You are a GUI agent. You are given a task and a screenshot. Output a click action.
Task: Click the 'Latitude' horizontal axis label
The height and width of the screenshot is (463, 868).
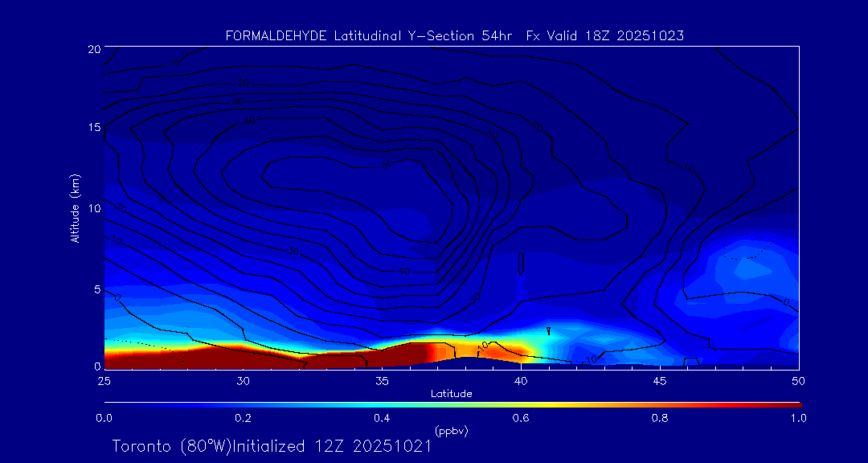(x=451, y=394)
